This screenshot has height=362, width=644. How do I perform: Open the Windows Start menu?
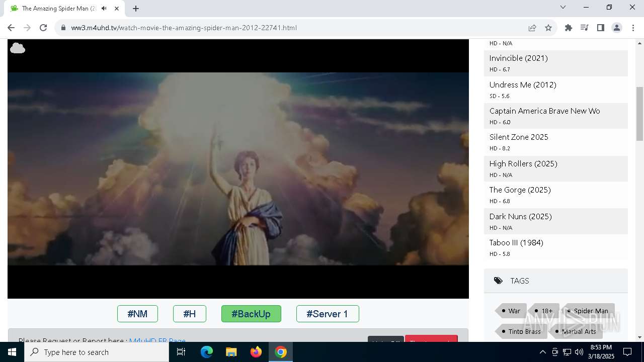pyautogui.click(x=12, y=352)
